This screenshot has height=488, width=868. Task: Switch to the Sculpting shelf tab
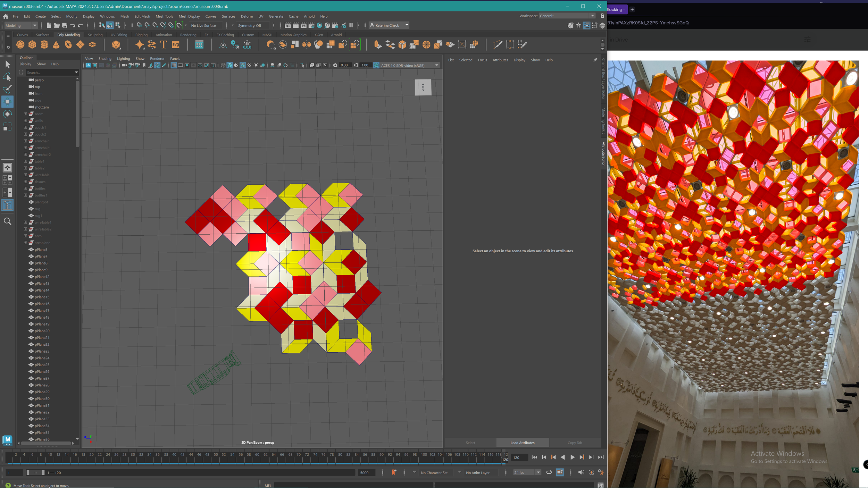point(95,35)
